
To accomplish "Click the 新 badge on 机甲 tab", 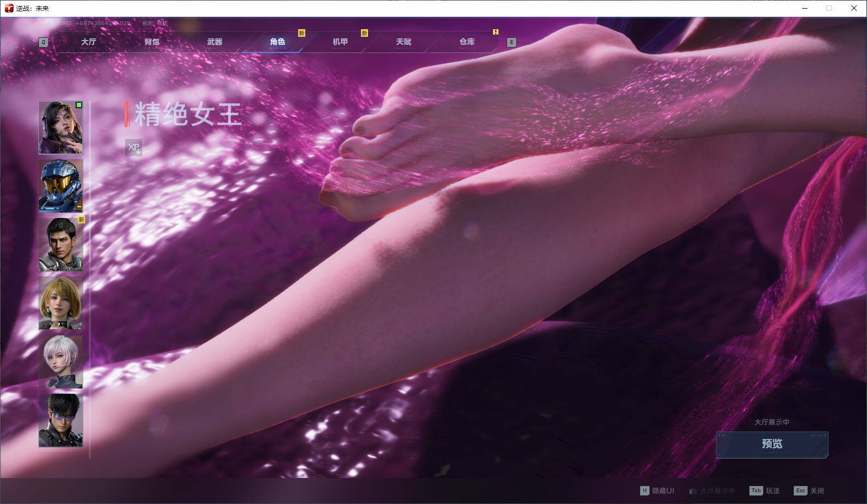I will pyautogui.click(x=364, y=33).
